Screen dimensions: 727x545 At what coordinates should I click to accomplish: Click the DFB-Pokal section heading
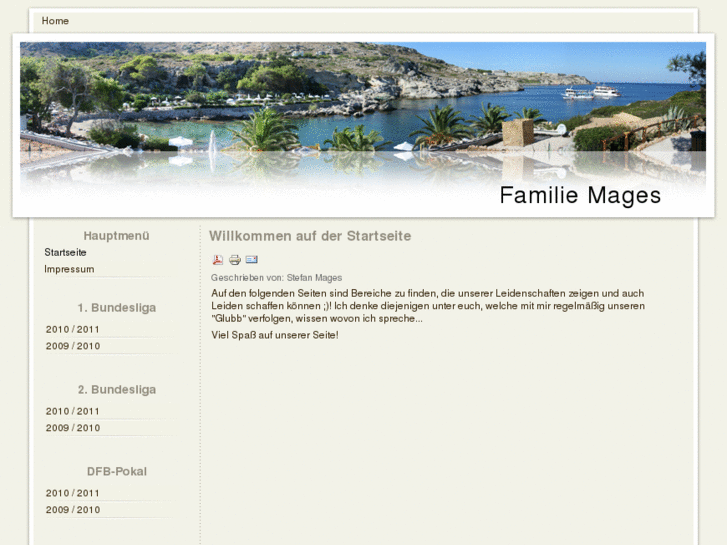click(116, 471)
